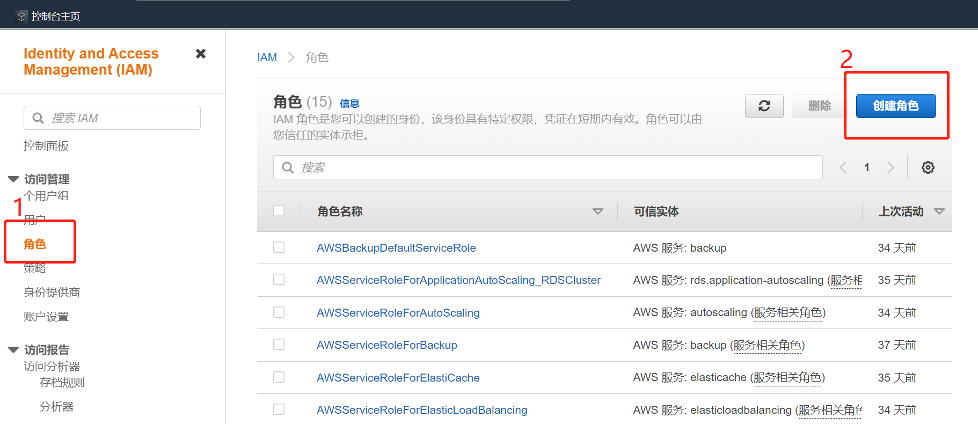The width and height of the screenshot is (978, 424).
Task: Open 身份提供商 in the sidebar
Action: click(52, 292)
